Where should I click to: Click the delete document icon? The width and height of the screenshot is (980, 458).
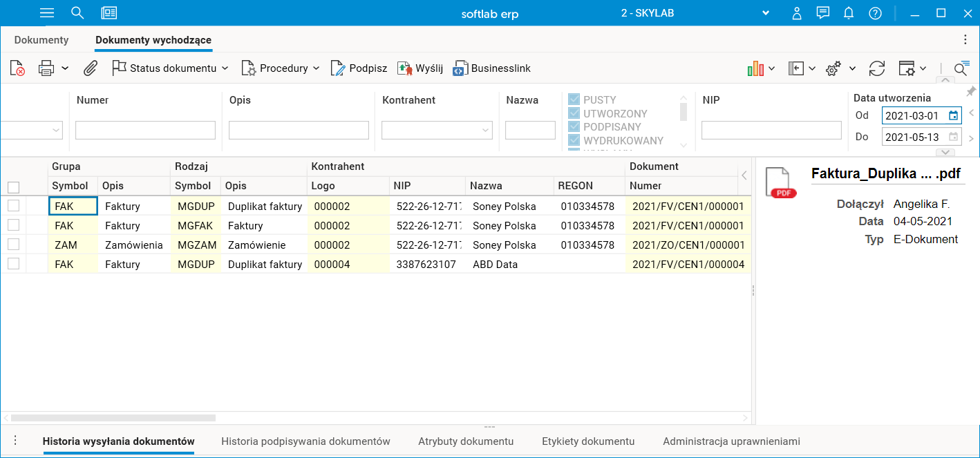[17, 68]
